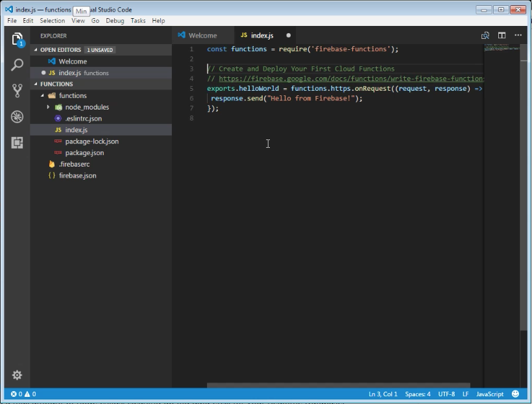Open the Manage gear settings menu
The image size is (532, 404).
(x=17, y=375)
